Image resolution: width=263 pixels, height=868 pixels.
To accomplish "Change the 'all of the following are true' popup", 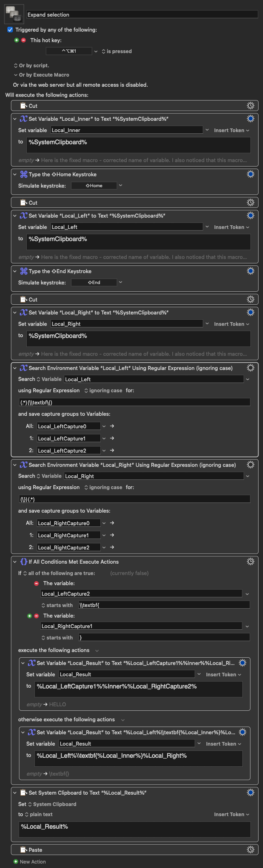I will point(59,573).
